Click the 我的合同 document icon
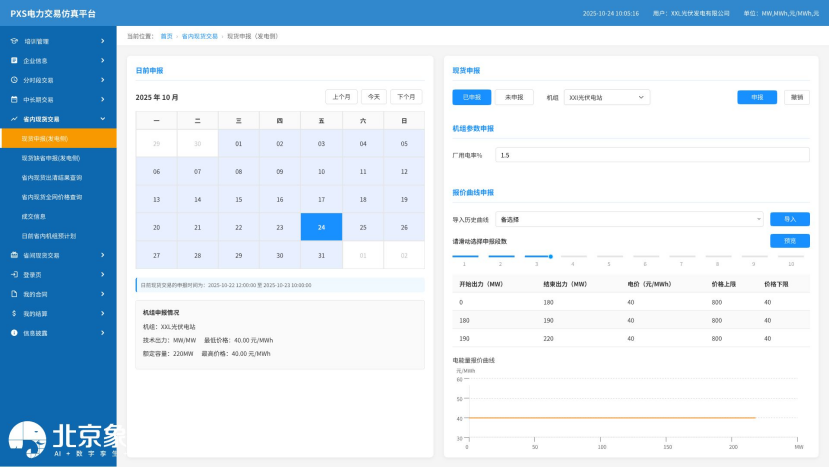The image size is (830, 467). point(14,294)
